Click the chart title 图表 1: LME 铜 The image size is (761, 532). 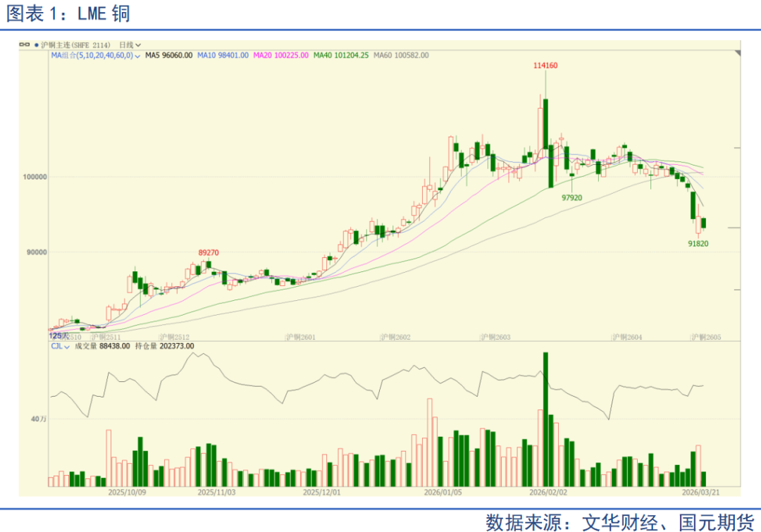click(x=68, y=13)
